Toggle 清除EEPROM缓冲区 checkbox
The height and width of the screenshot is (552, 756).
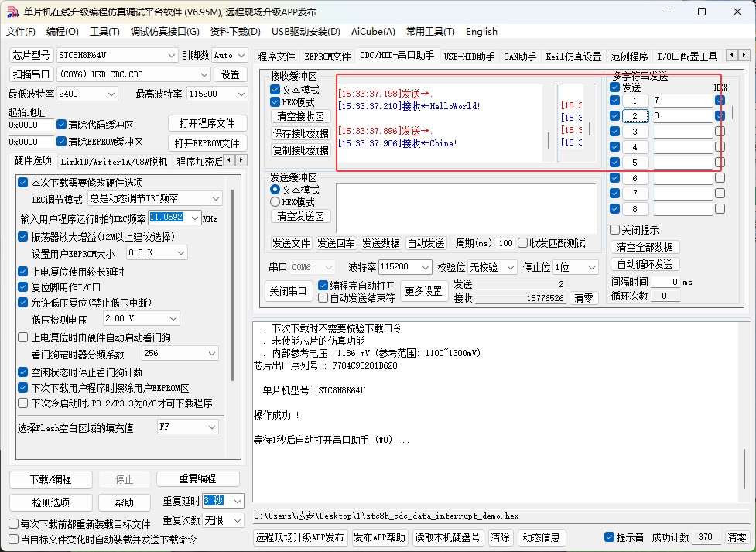tap(61, 142)
